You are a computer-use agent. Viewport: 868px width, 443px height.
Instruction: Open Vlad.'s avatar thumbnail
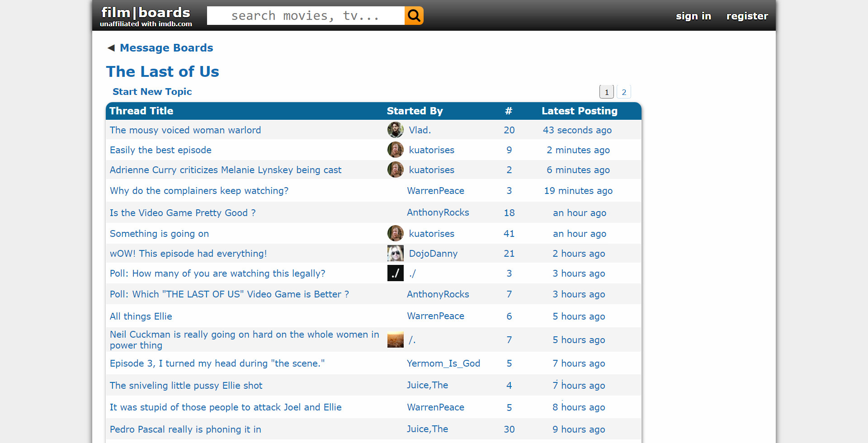(x=395, y=130)
